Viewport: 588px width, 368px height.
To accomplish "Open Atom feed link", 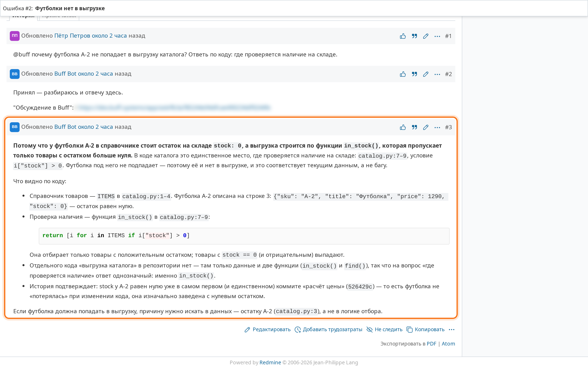I will (448, 343).
